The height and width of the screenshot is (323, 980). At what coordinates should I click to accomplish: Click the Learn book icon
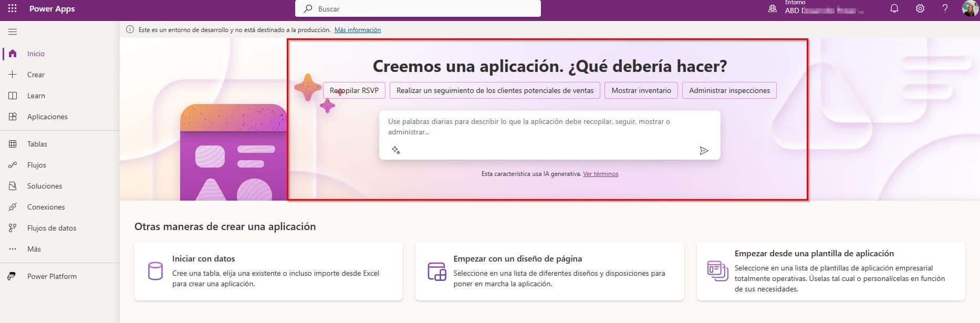coord(13,96)
